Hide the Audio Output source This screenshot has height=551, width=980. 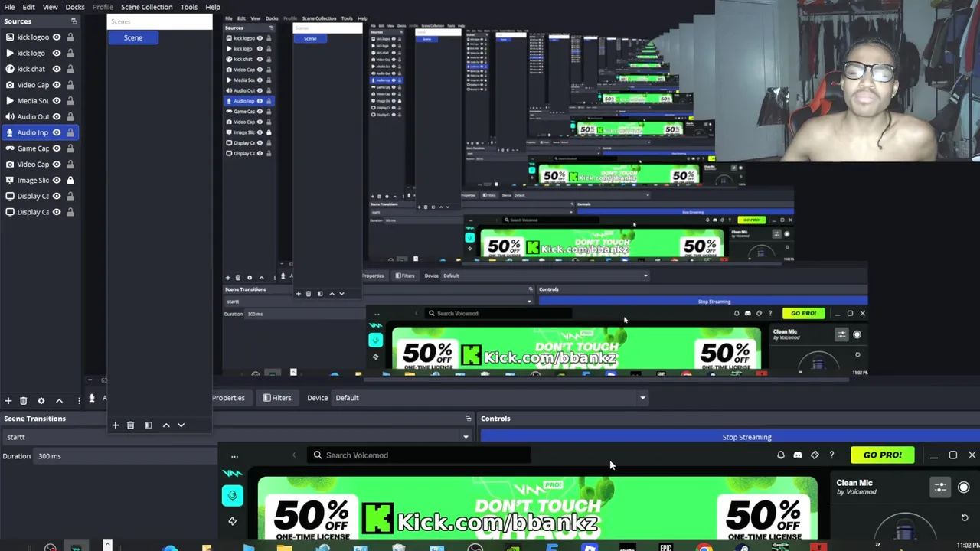57,116
